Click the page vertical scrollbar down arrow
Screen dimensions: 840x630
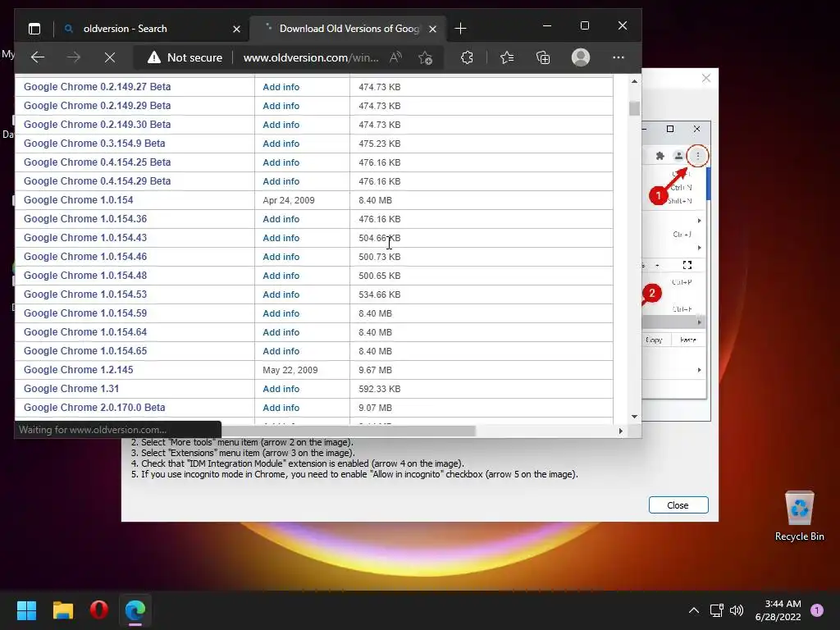(634, 416)
